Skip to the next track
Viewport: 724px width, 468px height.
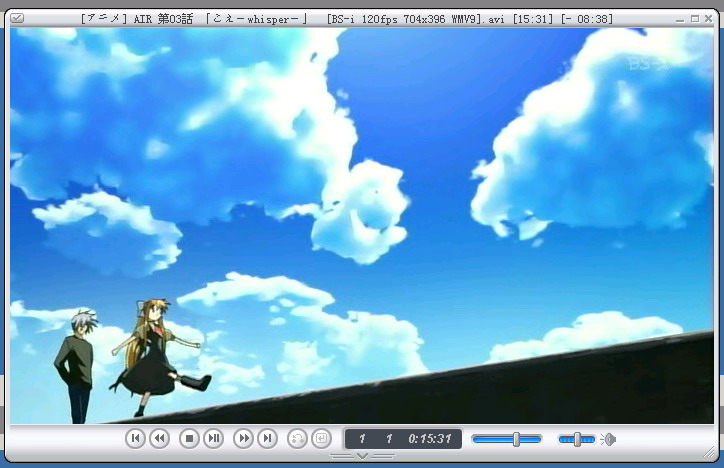(x=267, y=438)
